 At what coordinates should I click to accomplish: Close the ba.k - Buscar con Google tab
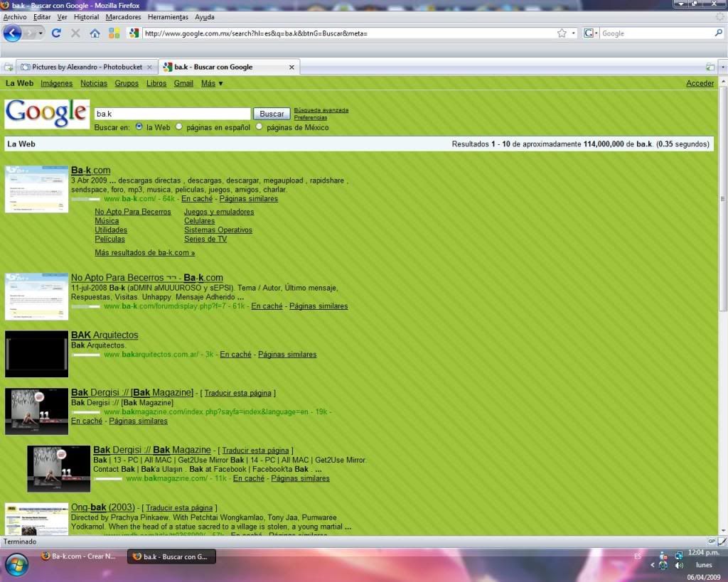291,68
